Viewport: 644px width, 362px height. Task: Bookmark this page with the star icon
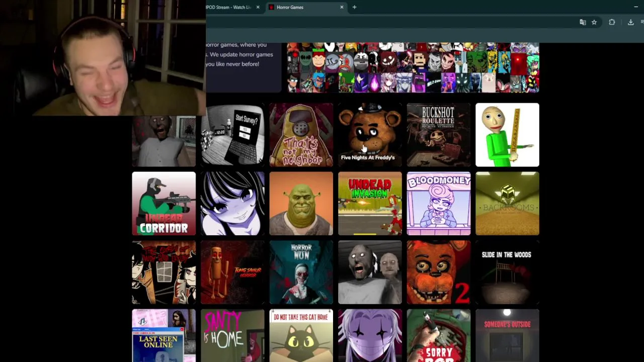coord(594,22)
